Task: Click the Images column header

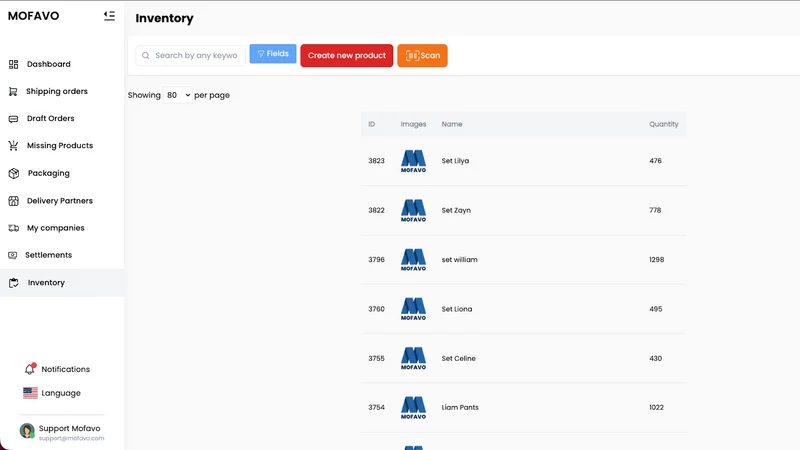Action: pos(413,124)
